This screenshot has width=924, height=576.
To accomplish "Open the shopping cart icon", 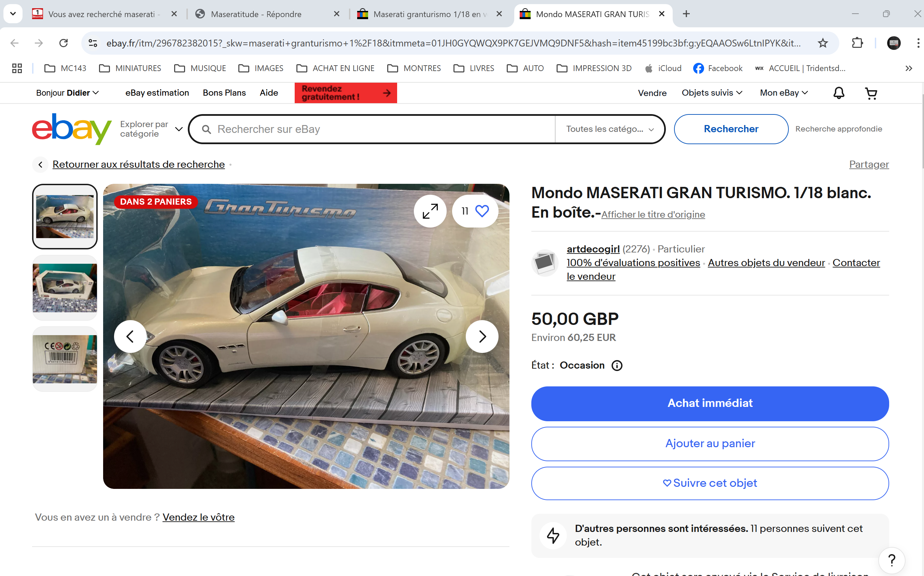I will coord(871,93).
